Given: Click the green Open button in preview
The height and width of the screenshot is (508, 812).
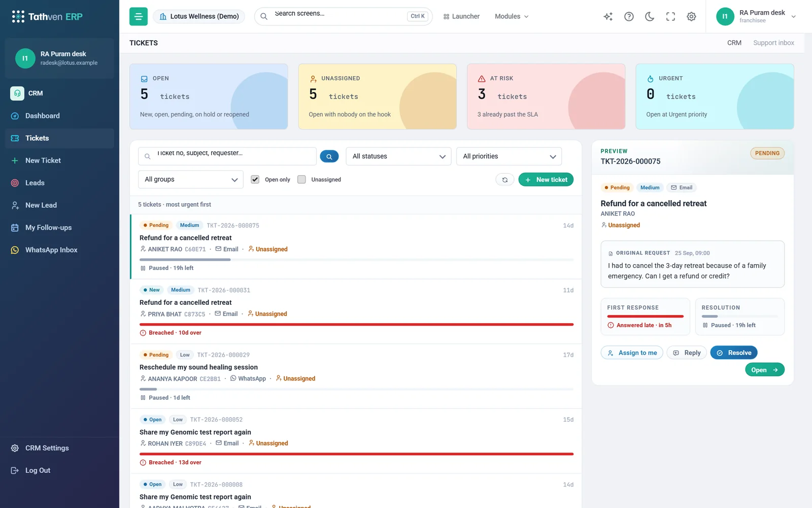Looking at the screenshot, I should (765, 370).
